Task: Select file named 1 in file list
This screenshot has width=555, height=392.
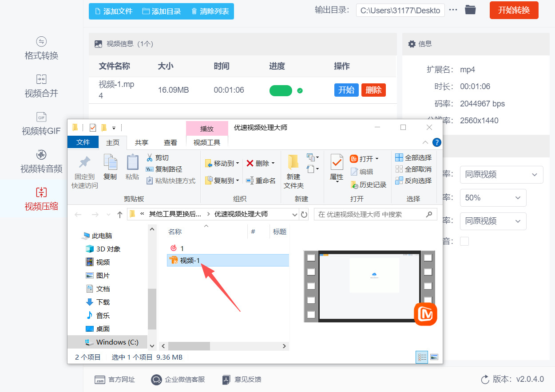Action: point(178,248)
